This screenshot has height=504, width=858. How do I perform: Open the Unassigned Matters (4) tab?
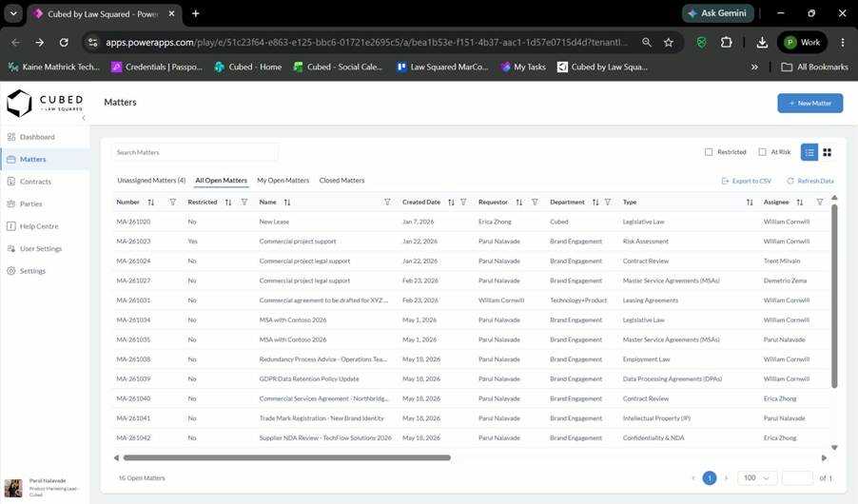pyautogui.click(x=151, y=181)
